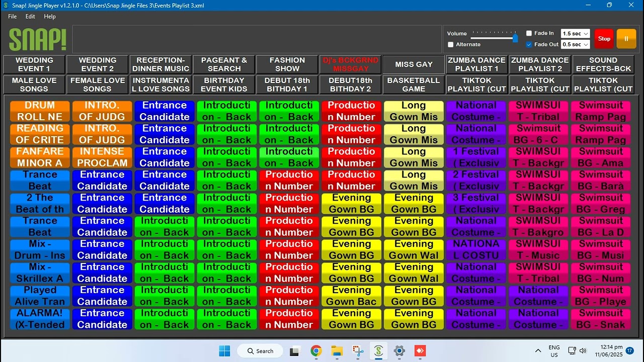Play the Evening Gown Bac jingle
The height and width of the screenshot is (362, 644).
point(352,296)
